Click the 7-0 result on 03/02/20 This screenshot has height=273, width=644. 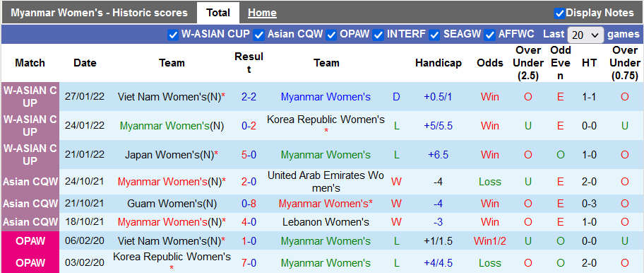coord(249,262)
